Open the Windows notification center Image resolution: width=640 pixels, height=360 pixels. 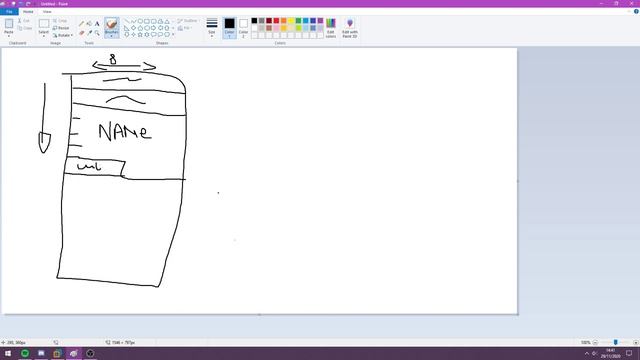point(629,353)
